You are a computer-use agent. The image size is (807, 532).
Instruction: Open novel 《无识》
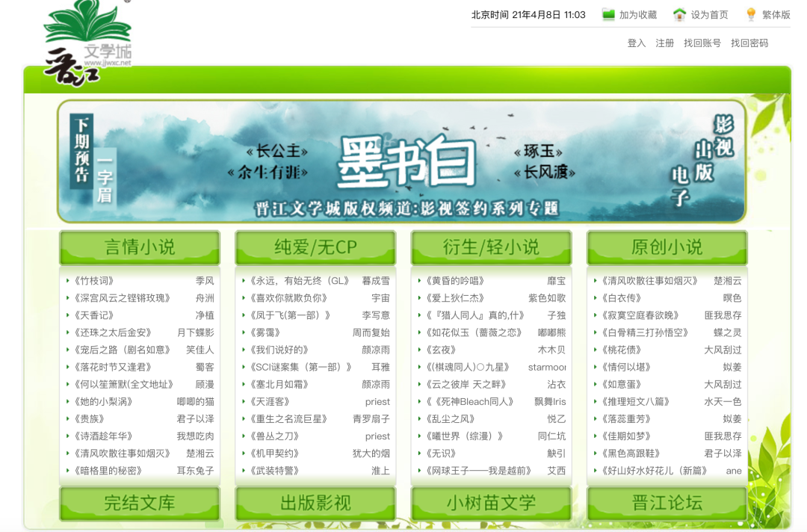tap(442, 454)
